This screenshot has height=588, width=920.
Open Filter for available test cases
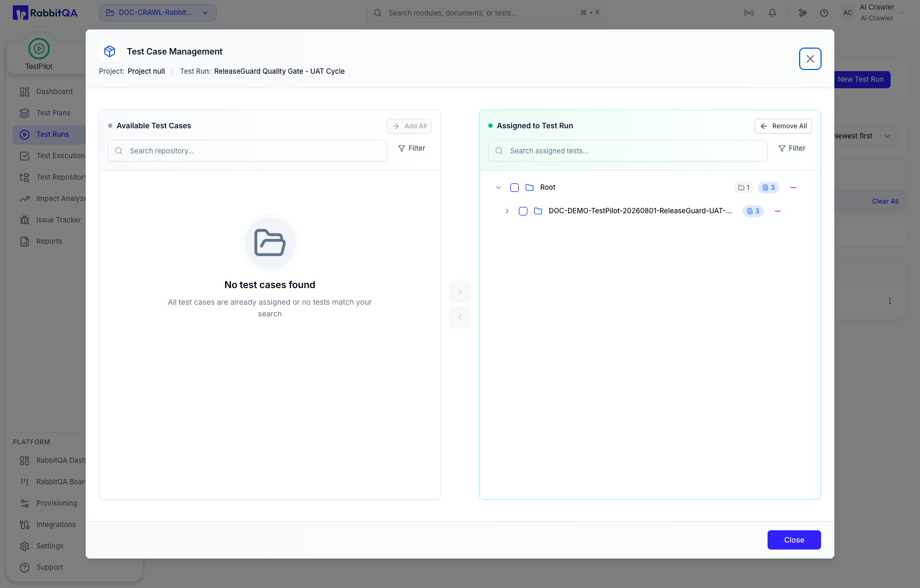tap(412, 149)
